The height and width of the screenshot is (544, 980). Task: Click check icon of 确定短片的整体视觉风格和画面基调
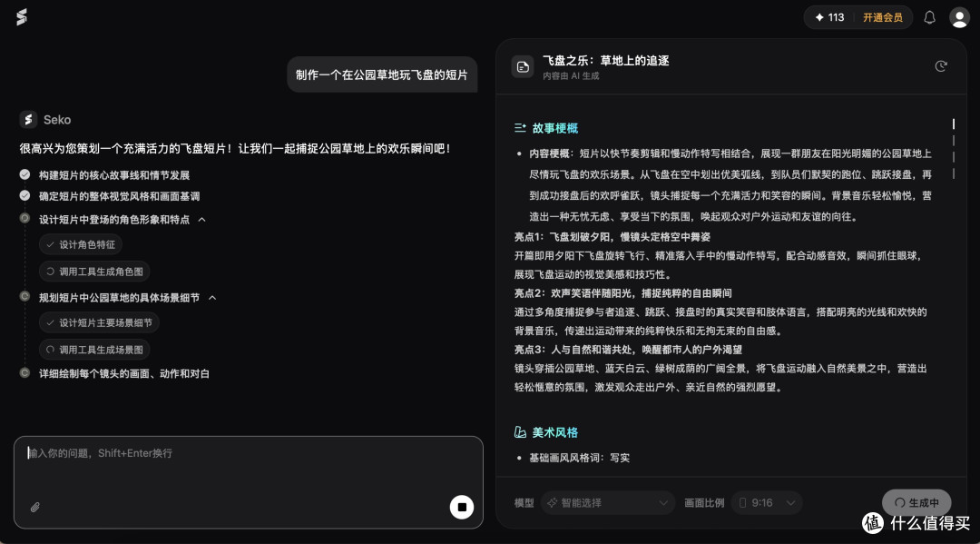click(25, 195)
